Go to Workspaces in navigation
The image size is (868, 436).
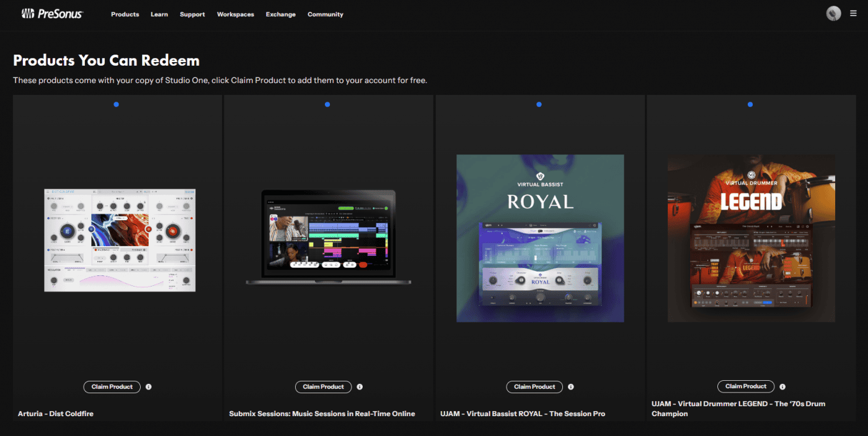235,14
